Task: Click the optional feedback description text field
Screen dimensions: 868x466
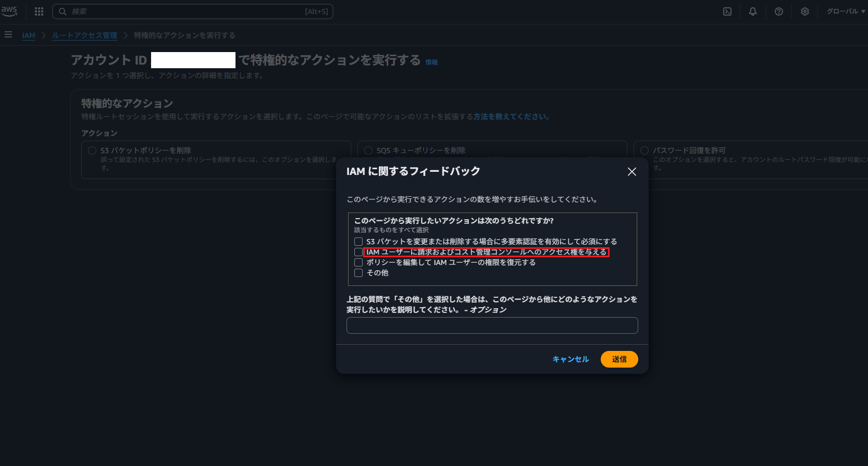Action: point(492,325)
